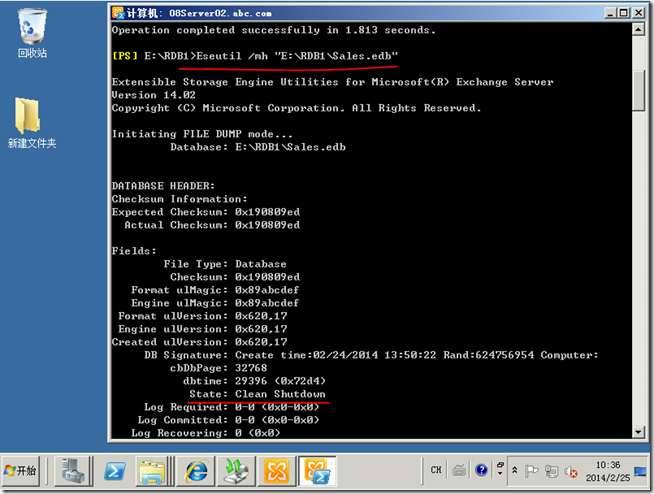Open Windows Explorer from the taskbar
654x494 pixels.
tap(152, 471)
